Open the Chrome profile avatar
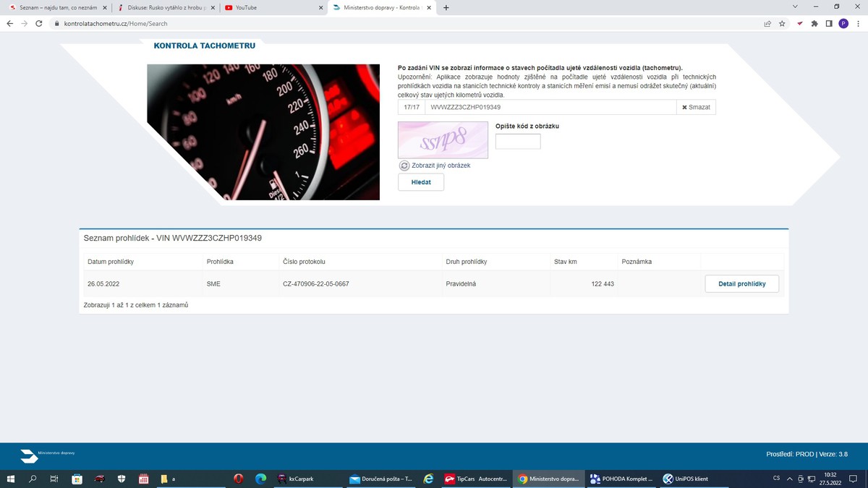Viewport: 868px width, 488px height. [843, 23]
